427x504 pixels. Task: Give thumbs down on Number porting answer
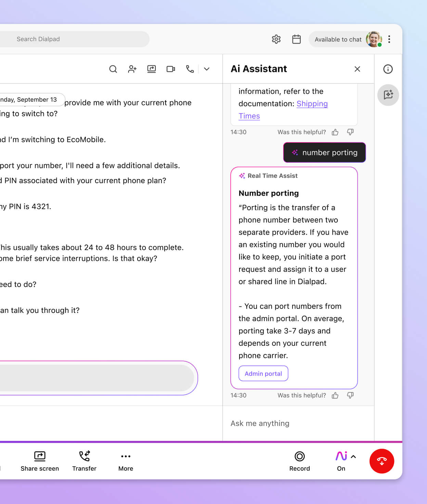350,395
